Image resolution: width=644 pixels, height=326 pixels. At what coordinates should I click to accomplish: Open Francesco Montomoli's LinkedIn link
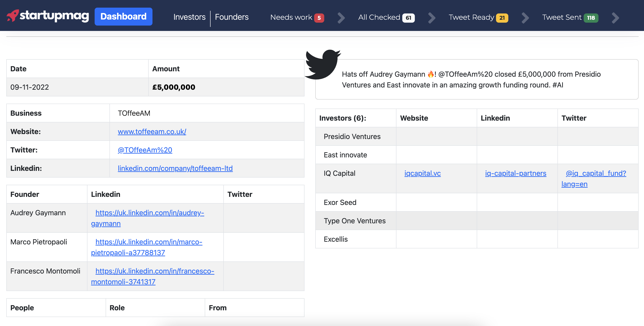click(x=152, y=276)
